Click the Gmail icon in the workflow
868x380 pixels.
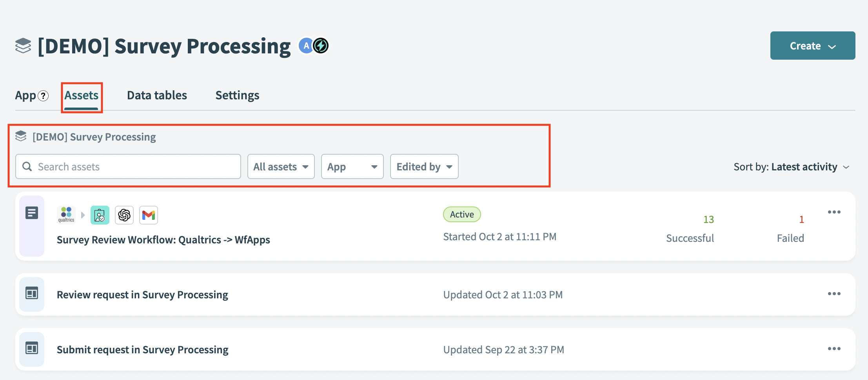click(x=149, y=215)
